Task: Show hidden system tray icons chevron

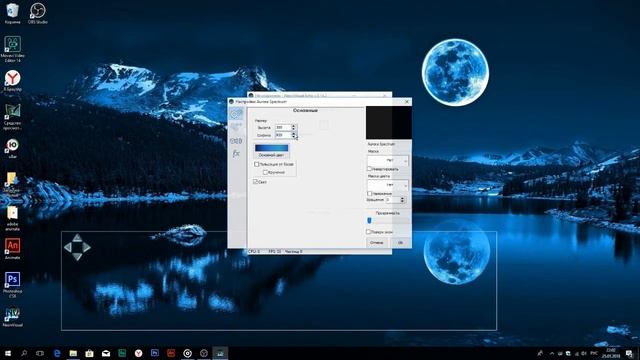Action: pyautogui.click(x=552, y=353)
